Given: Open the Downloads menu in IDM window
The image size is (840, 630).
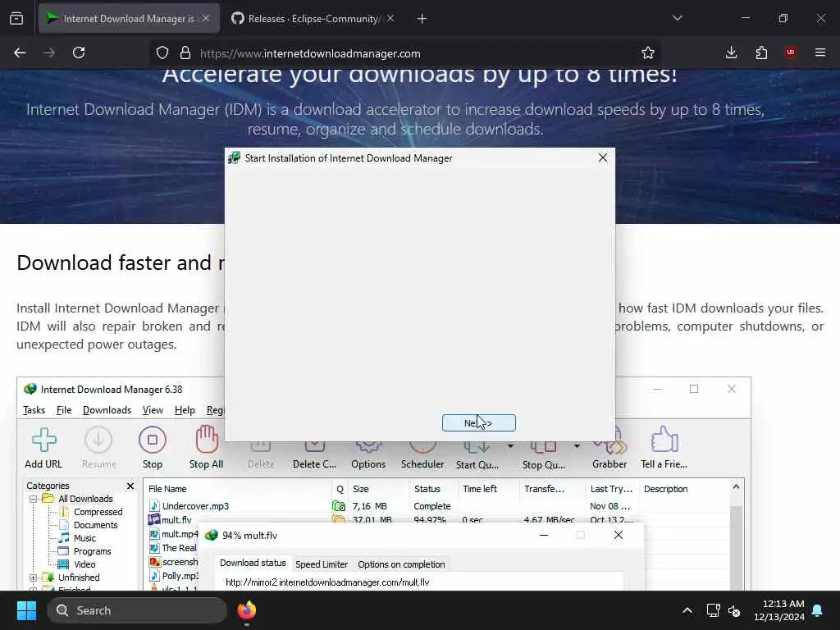Looking at the screenshot, I should pyautogui.click(x=107, y=410).
